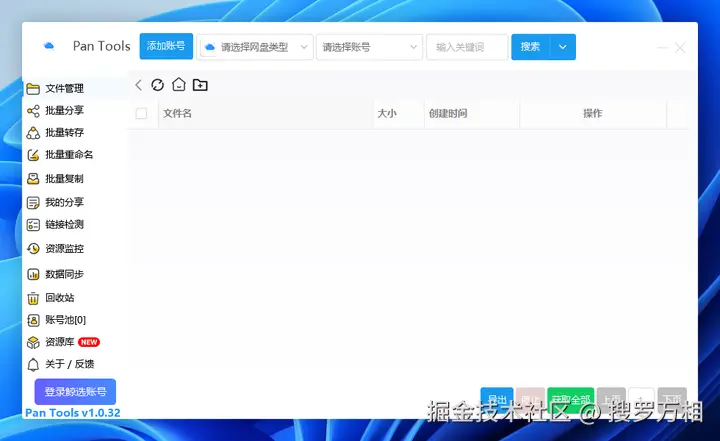Expand the arrow beside the 搜索 button
This screenshot has height=441, width=720.
tap(562, 47)
